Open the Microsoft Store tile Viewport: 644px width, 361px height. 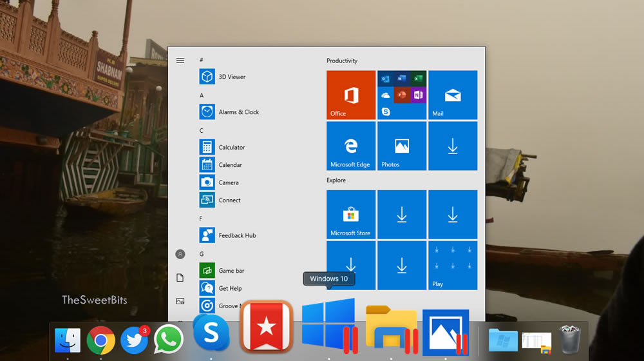(351, 214)
